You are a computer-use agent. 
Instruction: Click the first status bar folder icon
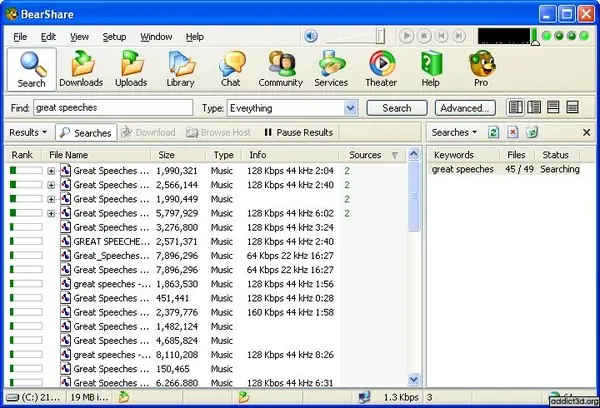pos(124,397)
